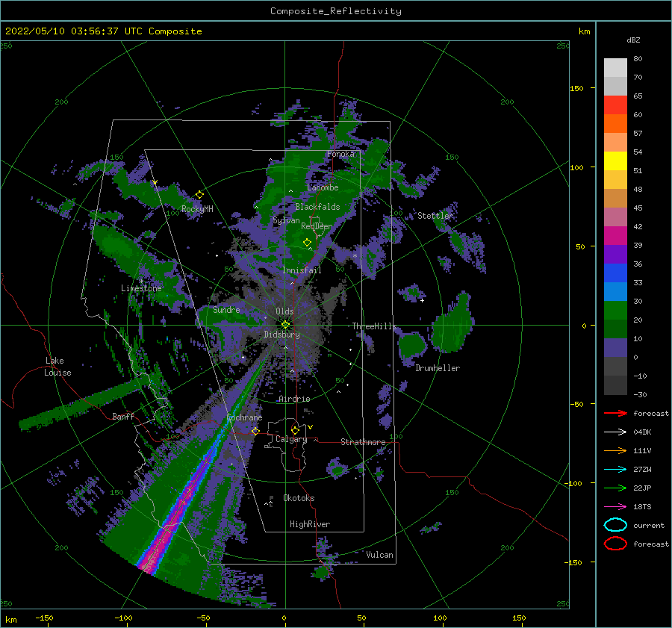This screenshot has width=672, height=628.
Task: Click the Olds label on the map
Action: [284, 311]
